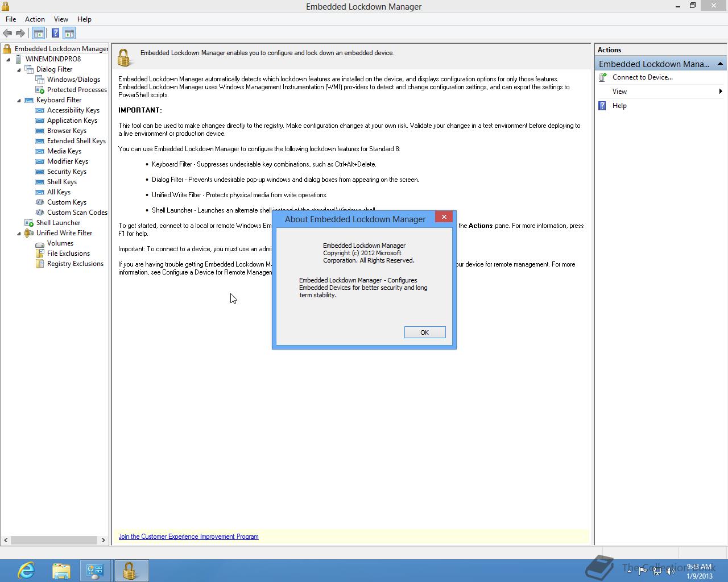
Task: Collapse the Dialog Filter node
Action: click(19, 69)
